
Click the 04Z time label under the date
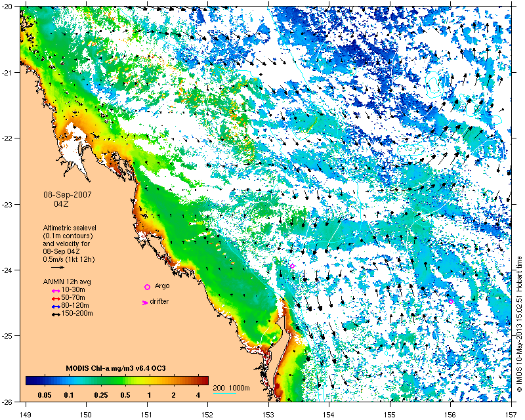click(61, 203)
